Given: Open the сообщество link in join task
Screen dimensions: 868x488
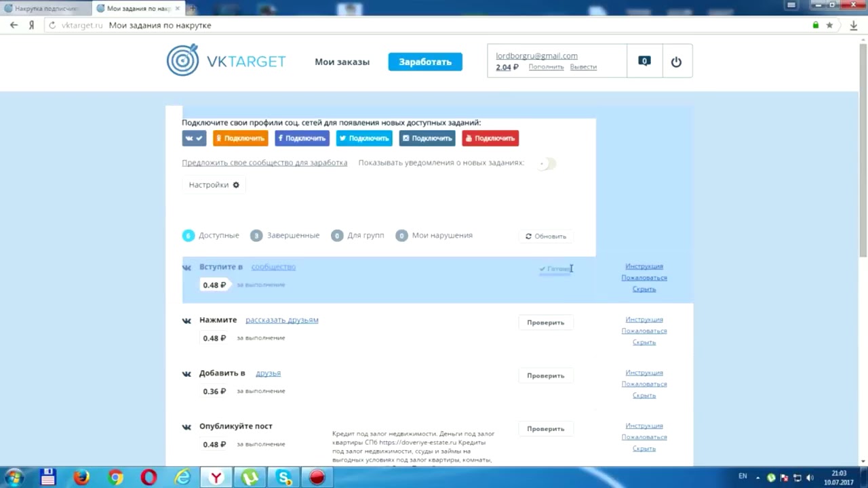Looking at the screenshot, I should 273,267.
